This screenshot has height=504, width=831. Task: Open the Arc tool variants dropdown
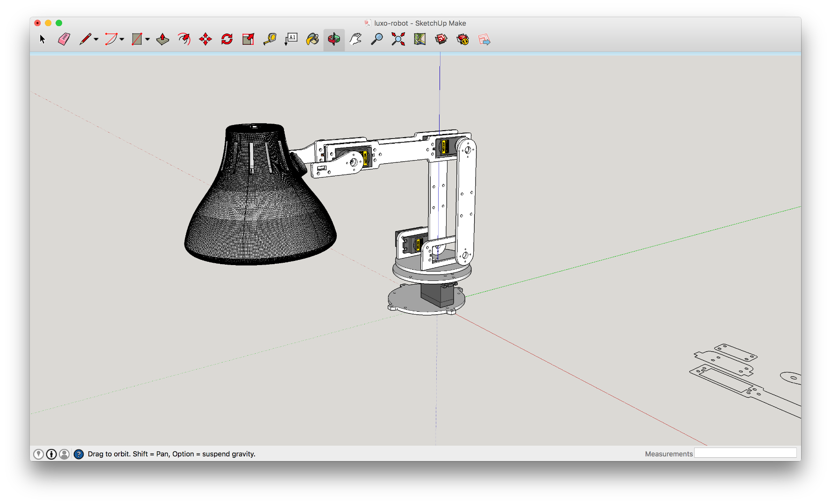pyautogui.click(x=121, y=40)
